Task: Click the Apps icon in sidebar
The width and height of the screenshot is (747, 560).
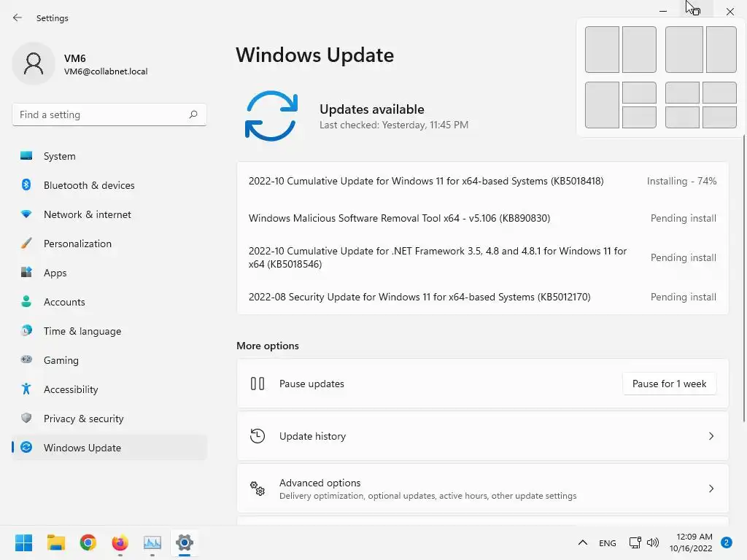Action: pyautogui.click(x=26, y=273)
